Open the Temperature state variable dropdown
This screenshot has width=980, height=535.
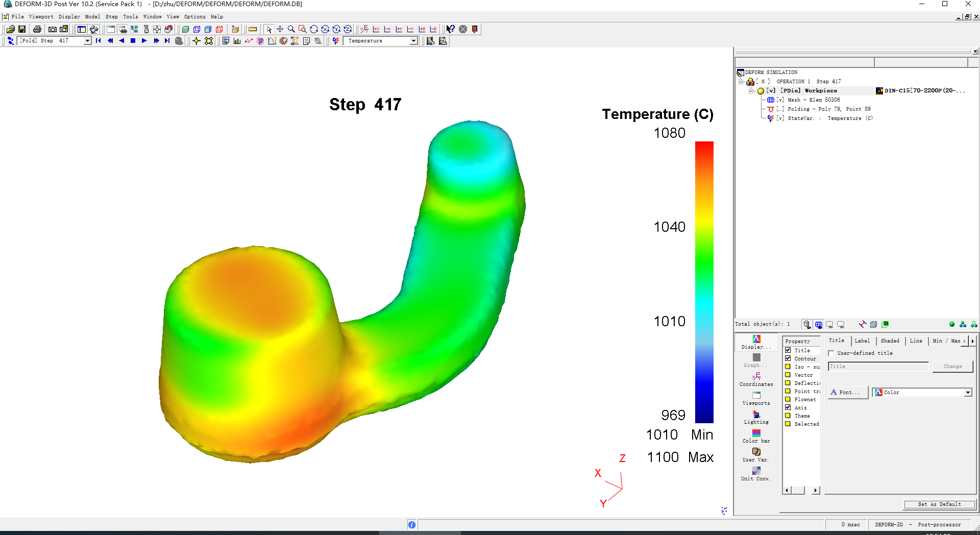413,41
